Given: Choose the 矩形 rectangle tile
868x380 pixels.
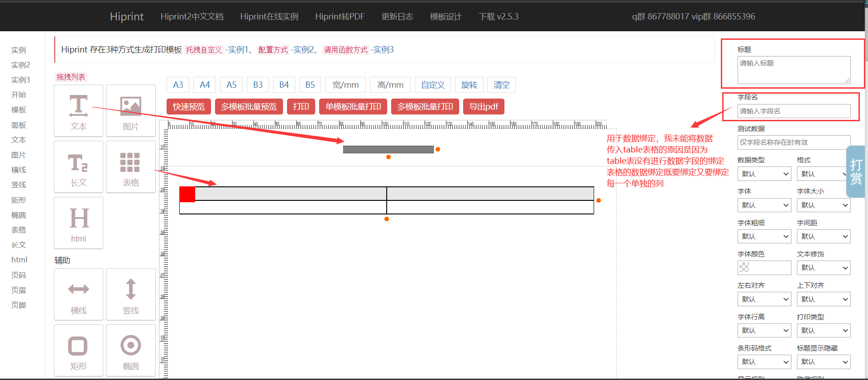Looking at the screenshot, I should pyautogui.click(x=78, y=351).
